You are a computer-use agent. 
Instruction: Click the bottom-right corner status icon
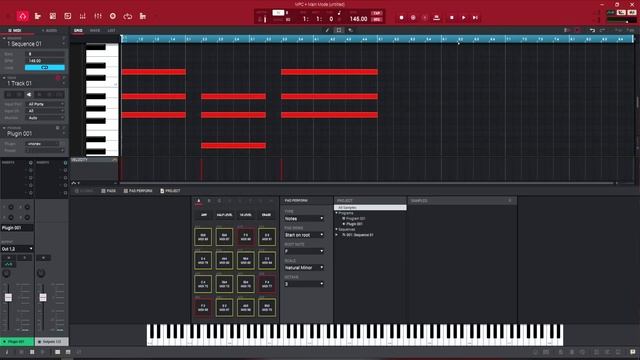[x=633, y=352]
